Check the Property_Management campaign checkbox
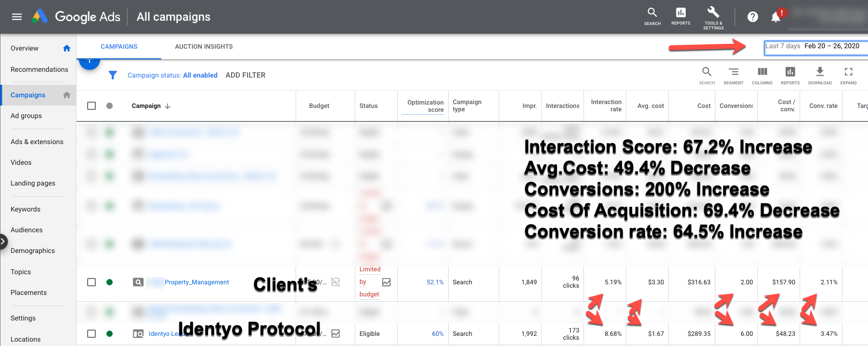Viewport: 868px width, 346px height. pos(91,282)
